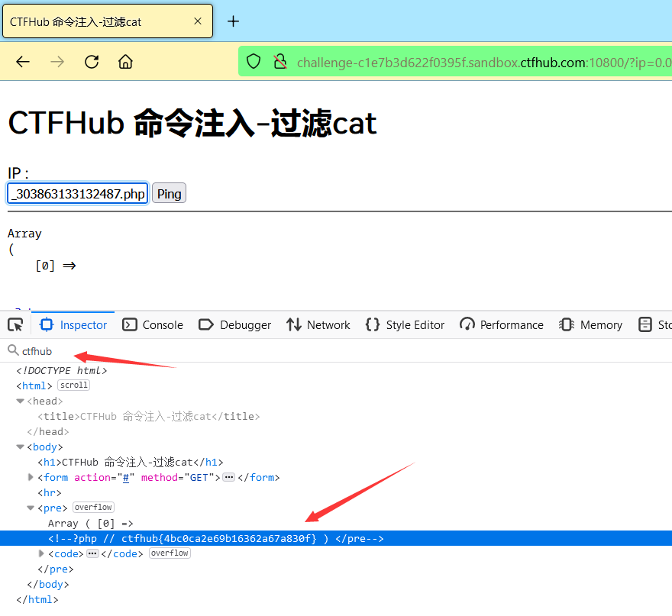Expand the code element node

pos(41,553)
